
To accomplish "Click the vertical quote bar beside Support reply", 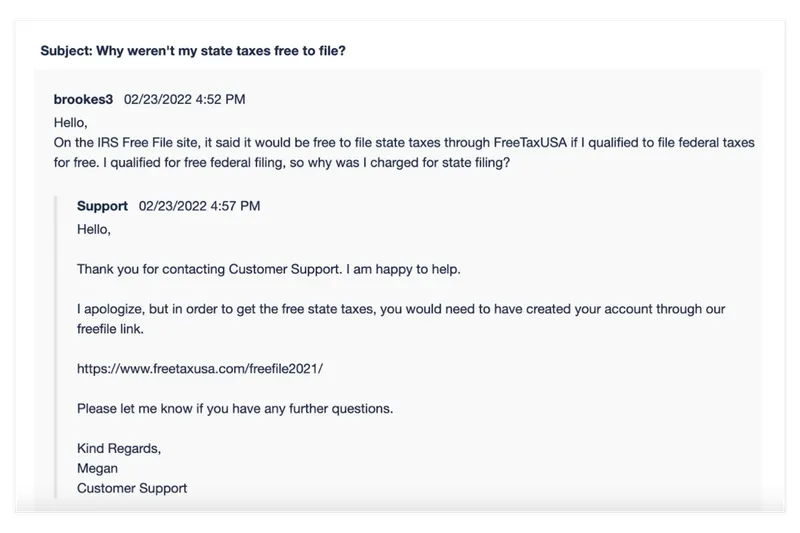I will click(56, 346).
